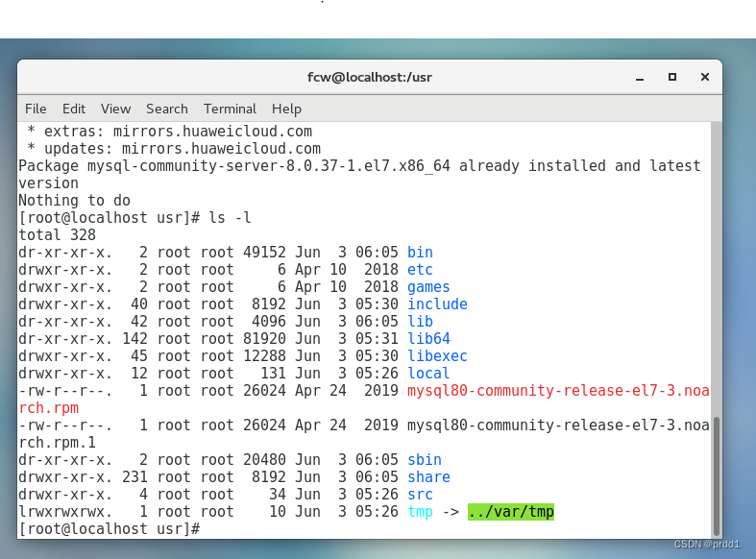Click the 'mysql-community-server-8.0.37-1.el7.x86_64' package text
The image size is (756, 559).
click(269, 166)
